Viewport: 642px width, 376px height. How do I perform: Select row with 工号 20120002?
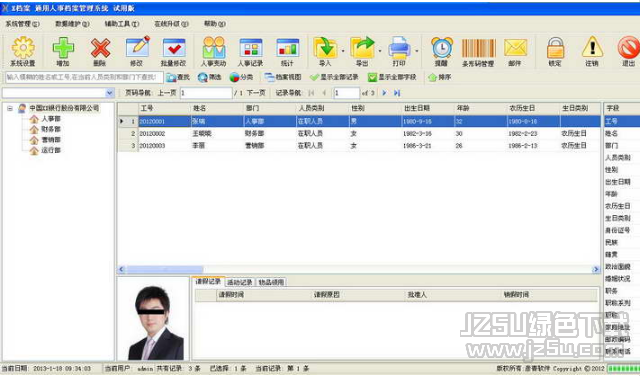[x=359, y=134]
